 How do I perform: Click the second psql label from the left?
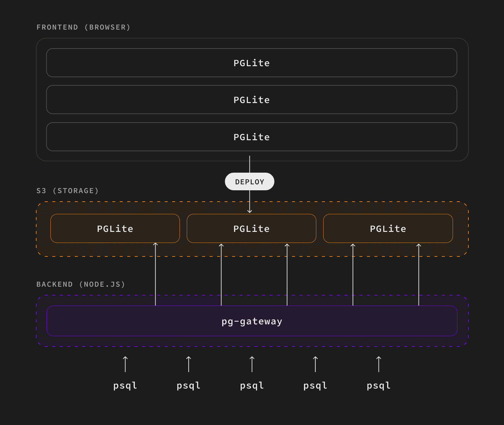tap(188, 385)
